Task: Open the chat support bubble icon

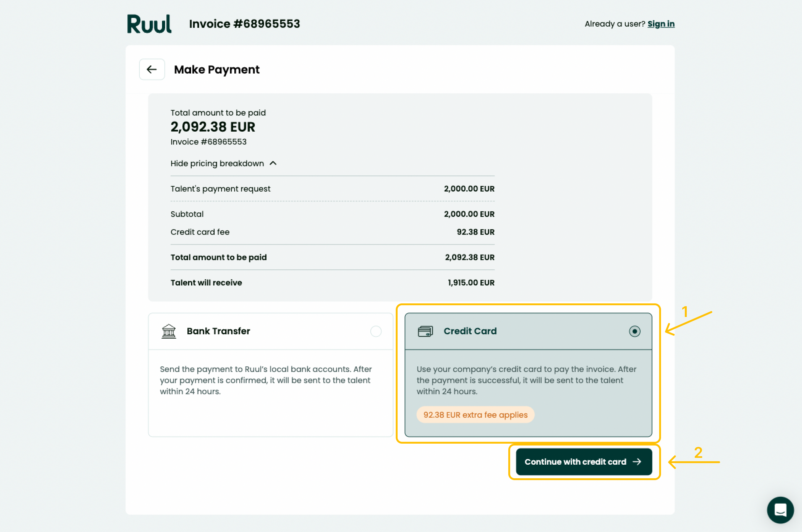Action: point(780,510)
